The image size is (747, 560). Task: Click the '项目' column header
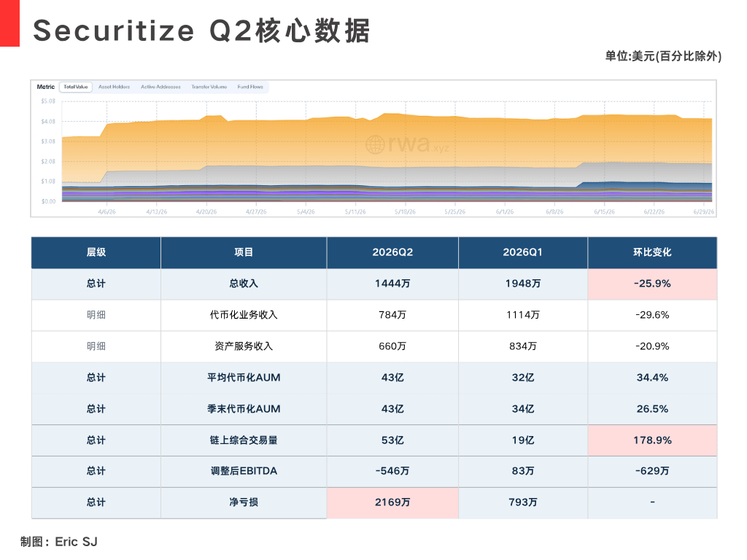(244, 252)
